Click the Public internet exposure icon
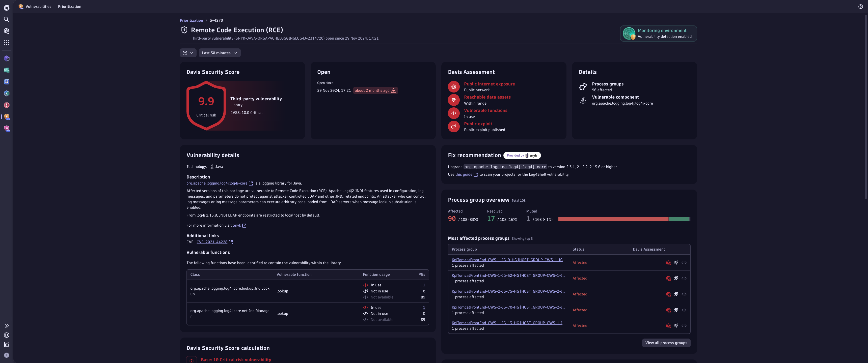The height and width of the screenshot is (363, 868). (453, 86)
